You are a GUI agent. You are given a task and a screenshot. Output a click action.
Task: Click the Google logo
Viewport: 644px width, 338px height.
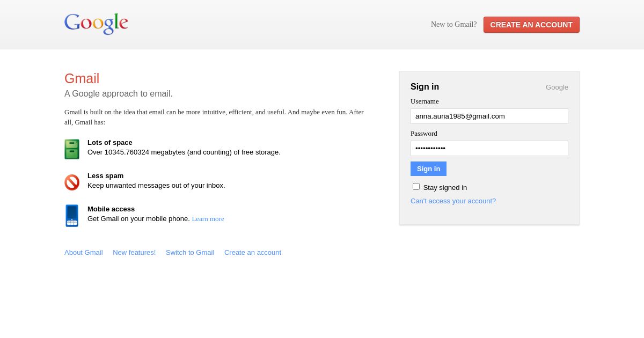point(96,24)
